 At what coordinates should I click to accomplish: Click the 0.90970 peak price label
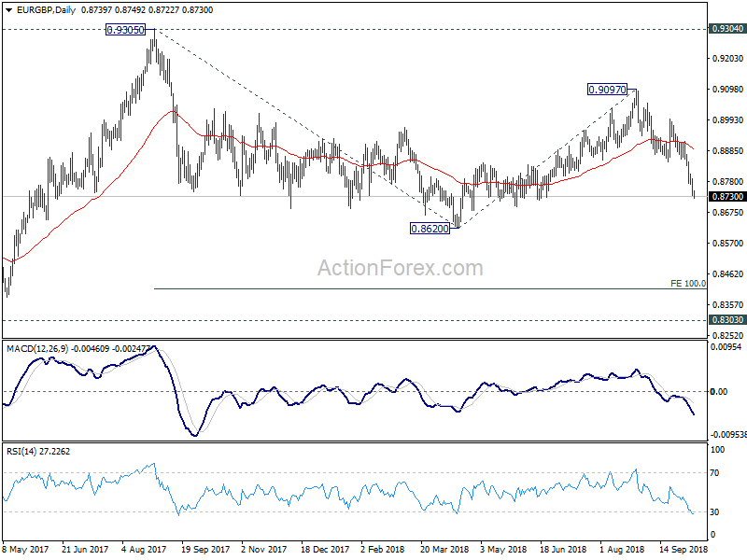tap(607, 89)
